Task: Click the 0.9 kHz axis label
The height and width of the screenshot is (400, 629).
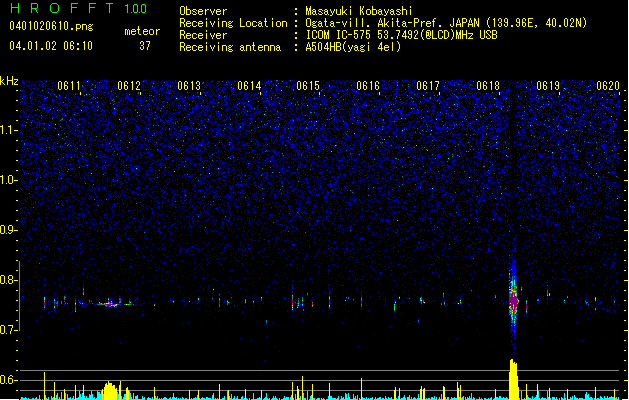Action: click(9, 230)
